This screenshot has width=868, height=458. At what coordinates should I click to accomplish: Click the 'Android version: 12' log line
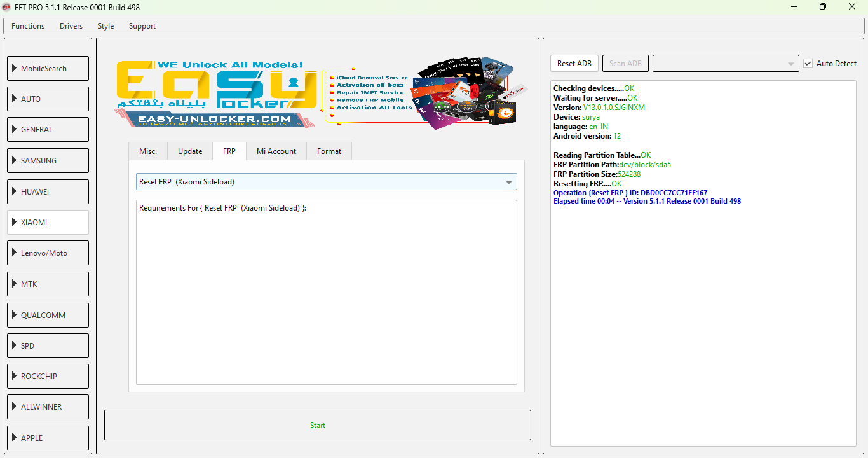point(587,136)
